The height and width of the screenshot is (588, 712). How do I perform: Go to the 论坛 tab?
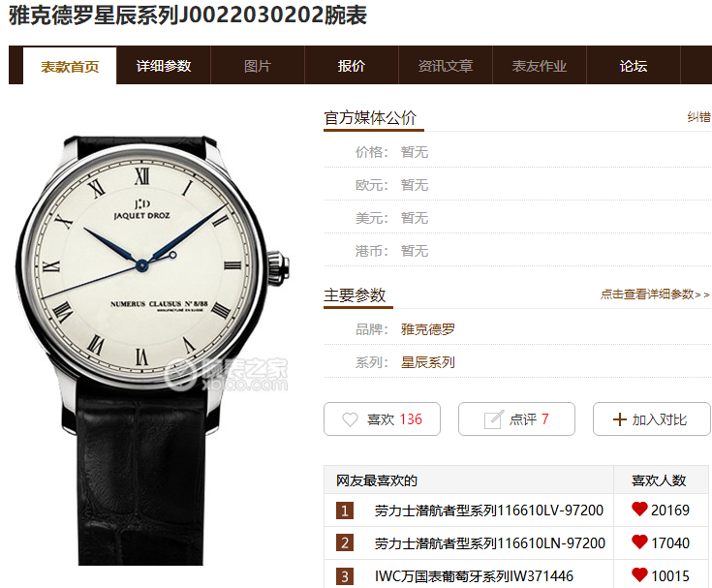[634, 66]
